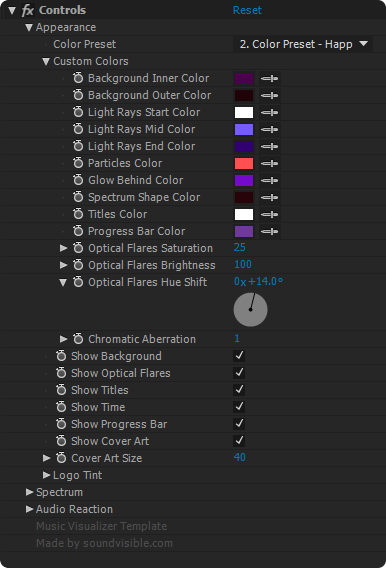Click the Hue Shift angle dial
The height and width of the screenshot is (568, 386).
[251, 310]
